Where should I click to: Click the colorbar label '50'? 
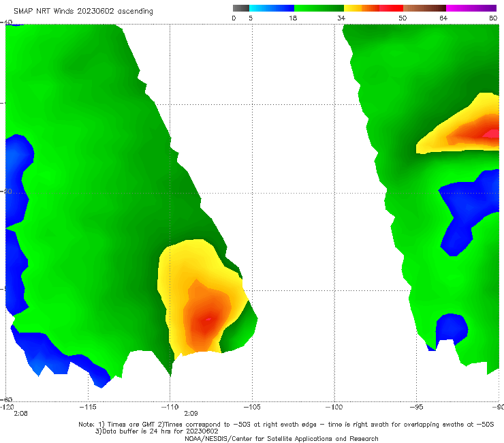point(403,18)
